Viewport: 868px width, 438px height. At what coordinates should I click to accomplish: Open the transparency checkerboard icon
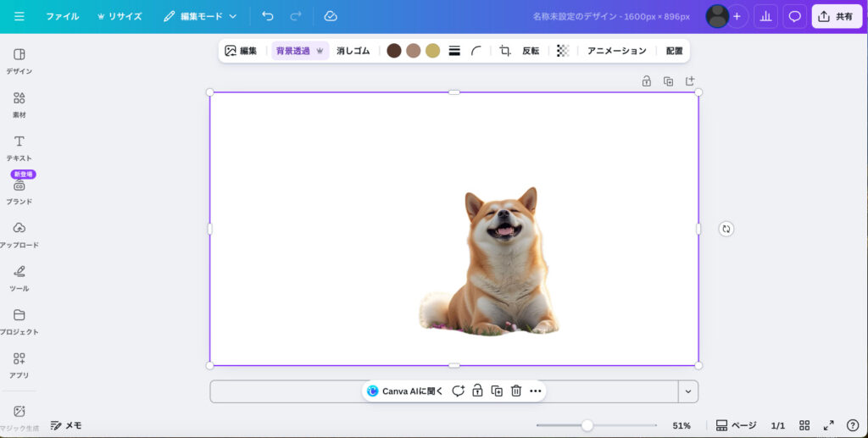[x=563, y=51]
